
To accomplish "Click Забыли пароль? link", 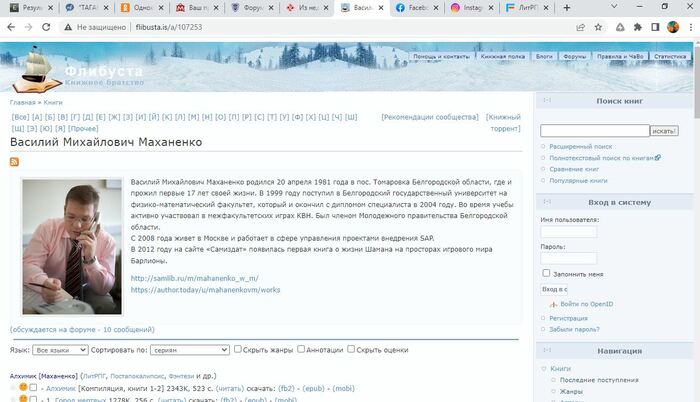I will tap(574, 330).
